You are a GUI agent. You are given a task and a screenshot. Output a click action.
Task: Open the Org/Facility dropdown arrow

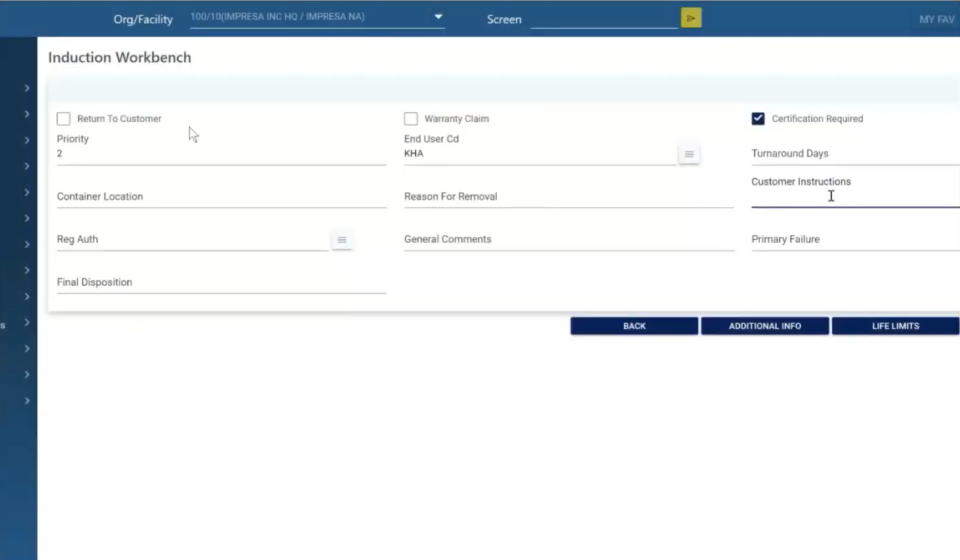[x=438, y=17]
